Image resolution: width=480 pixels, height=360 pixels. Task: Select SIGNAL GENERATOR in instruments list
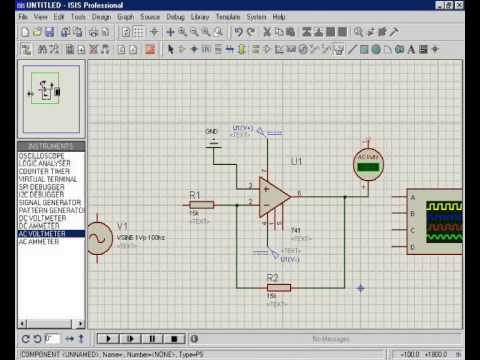51,202
